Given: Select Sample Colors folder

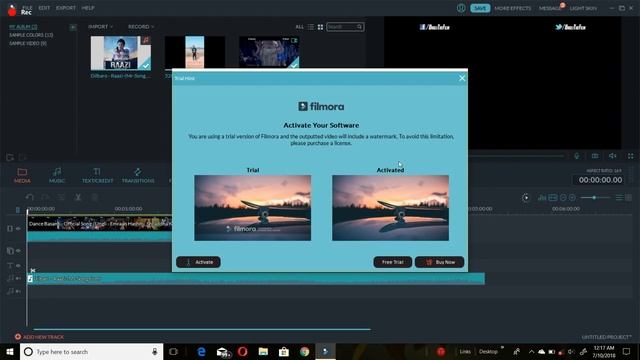Looking at the screenshot, I should click(31, 35).
